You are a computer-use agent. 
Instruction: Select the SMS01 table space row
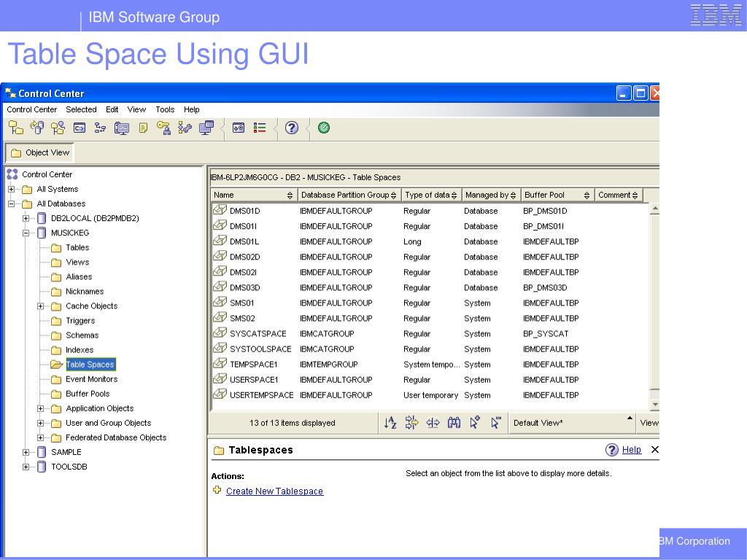[x=430, y=303]
